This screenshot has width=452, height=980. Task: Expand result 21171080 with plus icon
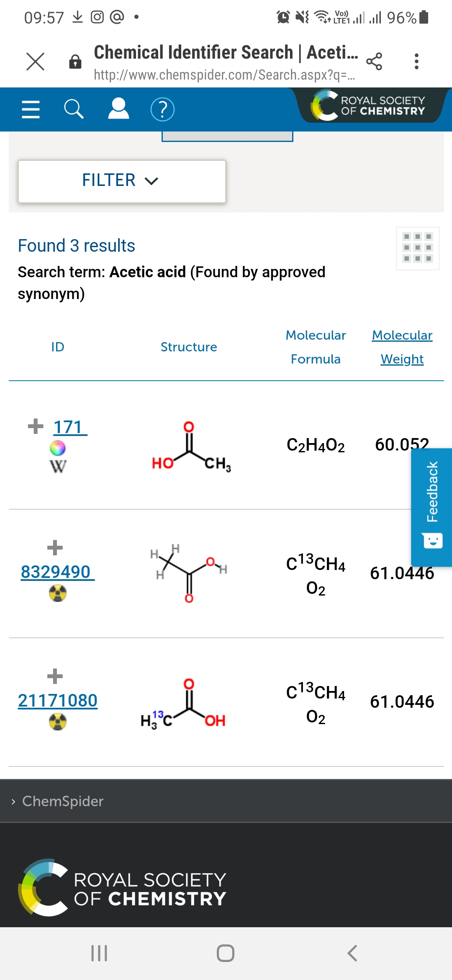coord(55,676)
